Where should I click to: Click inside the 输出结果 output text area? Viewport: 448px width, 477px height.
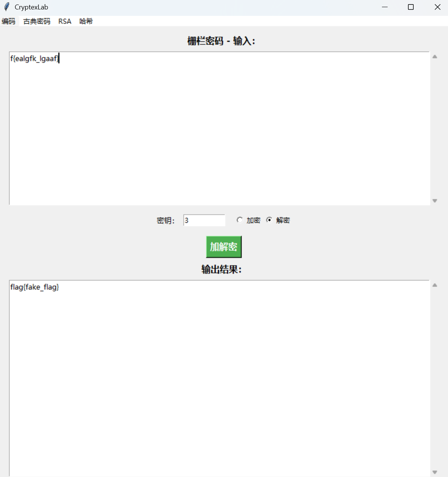[x=219, y=377]
